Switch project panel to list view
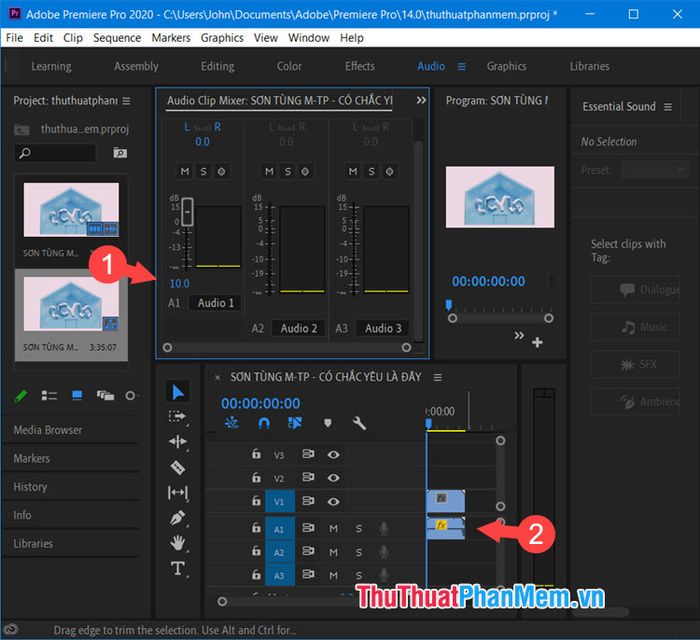 click(x=49, y=395)
